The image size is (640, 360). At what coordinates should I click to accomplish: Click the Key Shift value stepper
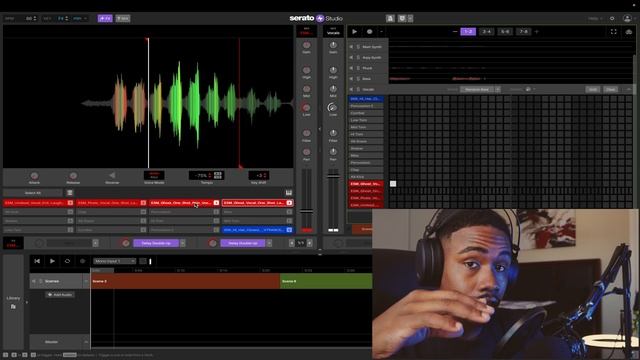tap(259, 176)
